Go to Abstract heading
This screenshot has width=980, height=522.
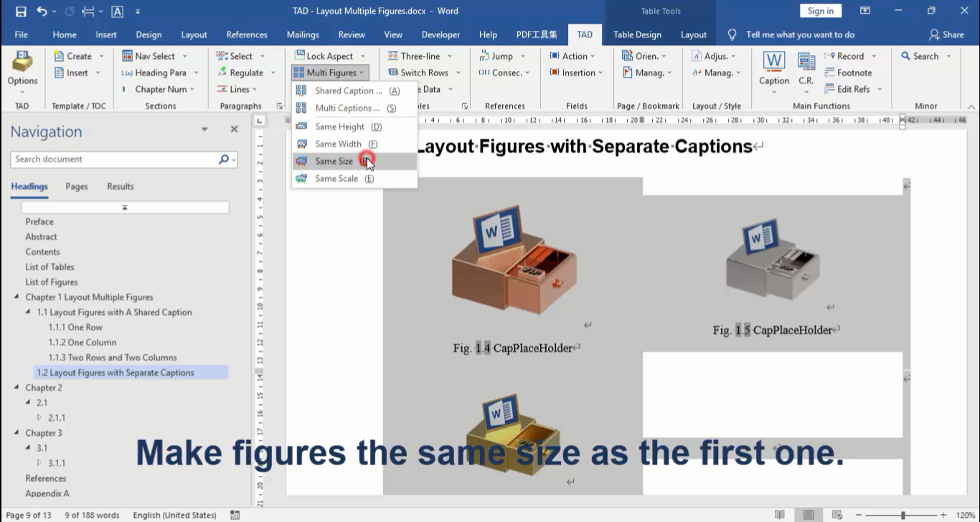[41, 237]
